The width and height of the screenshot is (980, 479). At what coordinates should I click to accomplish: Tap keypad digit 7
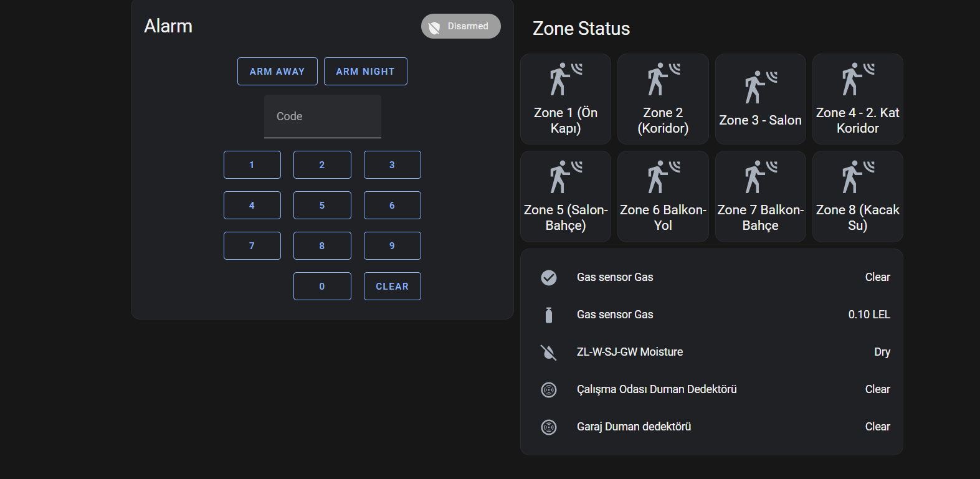(252, 245)
